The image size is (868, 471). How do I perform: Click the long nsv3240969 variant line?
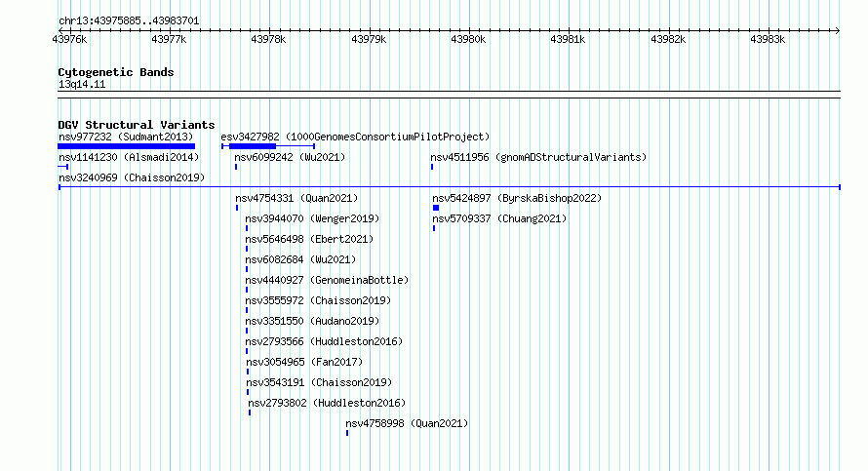450,187
